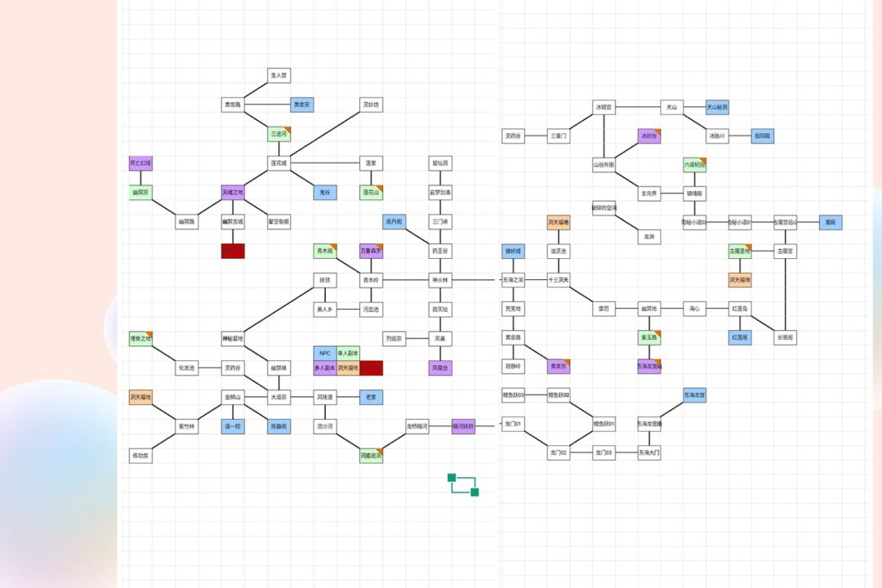The height and width of the screenshot is (588, 882).
Task: Select the NPC legend cell
Action: (x=324, y=354)
